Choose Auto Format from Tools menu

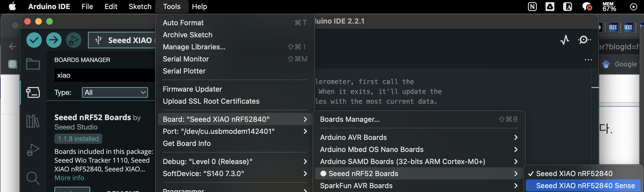(235, 23)
